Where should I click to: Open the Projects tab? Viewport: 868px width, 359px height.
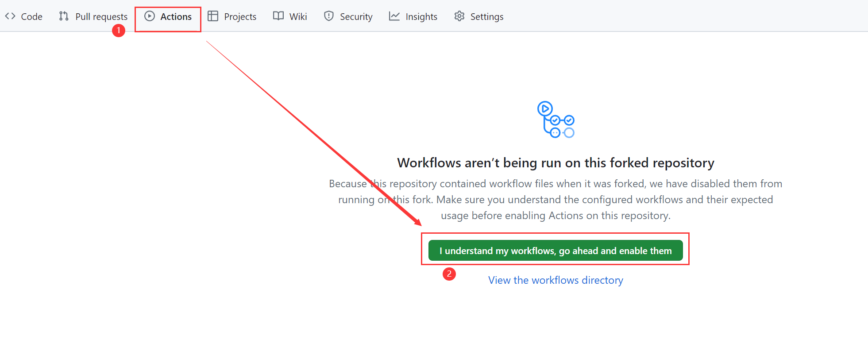coord(232,16)
